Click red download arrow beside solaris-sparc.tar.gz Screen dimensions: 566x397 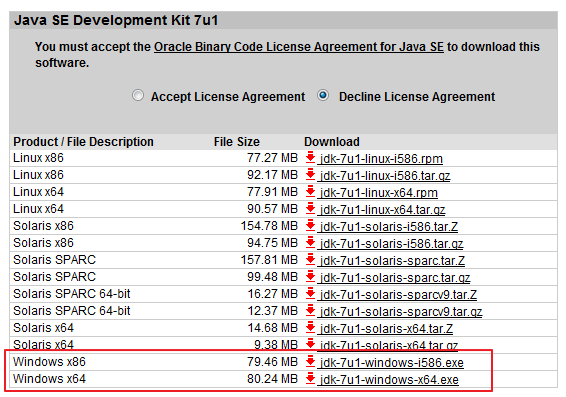(310, 276)
